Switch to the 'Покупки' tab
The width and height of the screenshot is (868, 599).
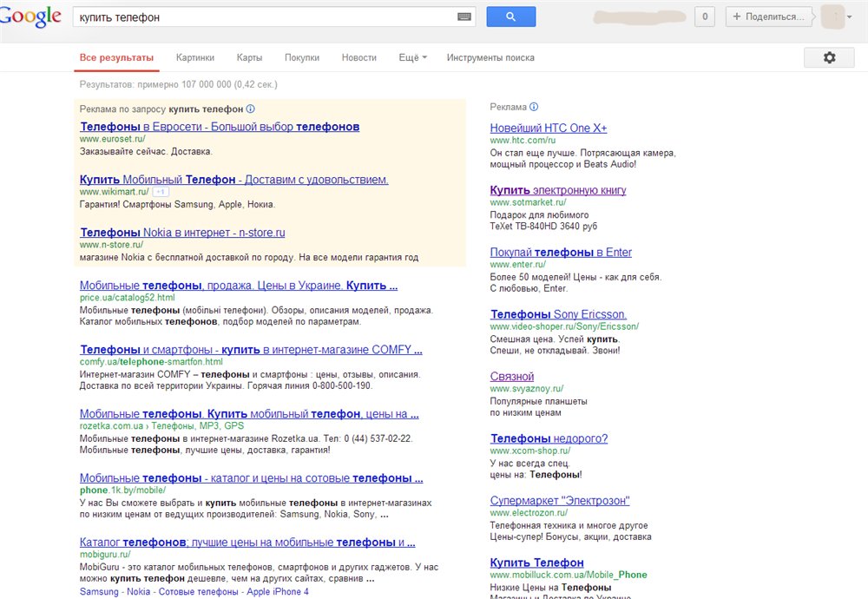[302, 57]
